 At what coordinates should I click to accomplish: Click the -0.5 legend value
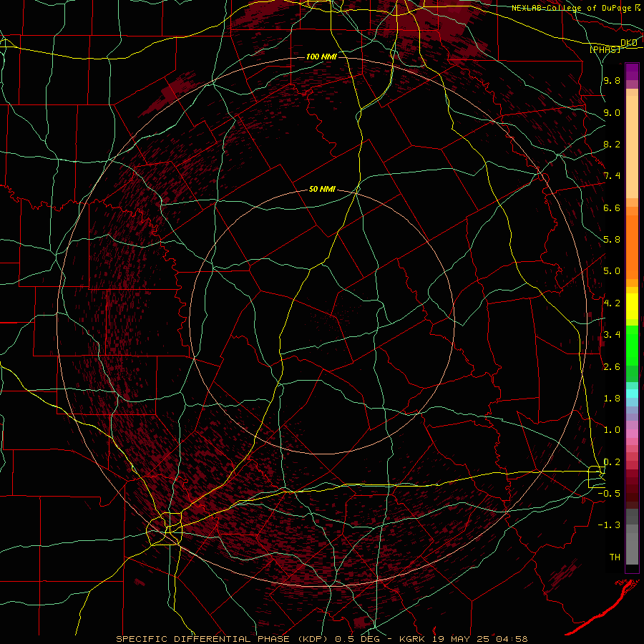click(x=609, y=494)
